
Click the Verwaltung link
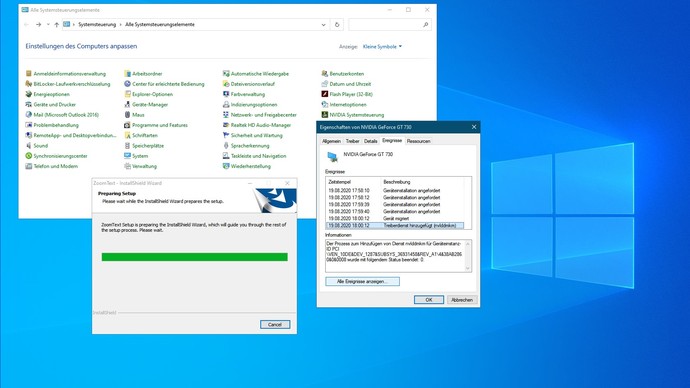click(x=144, y=166)
